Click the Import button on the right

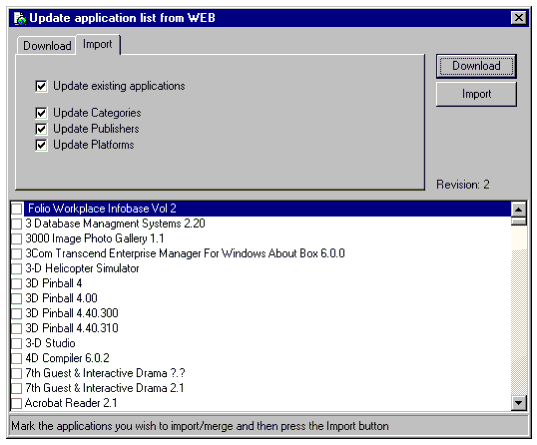476,94
